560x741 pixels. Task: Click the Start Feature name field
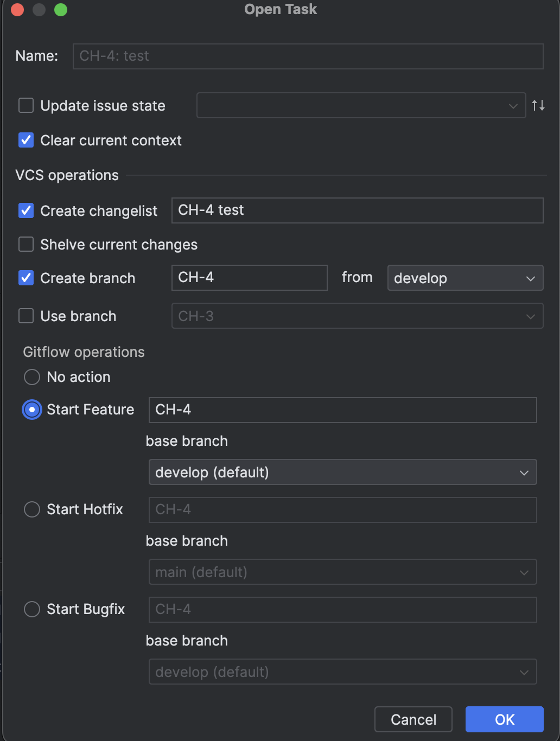point(342,410)
